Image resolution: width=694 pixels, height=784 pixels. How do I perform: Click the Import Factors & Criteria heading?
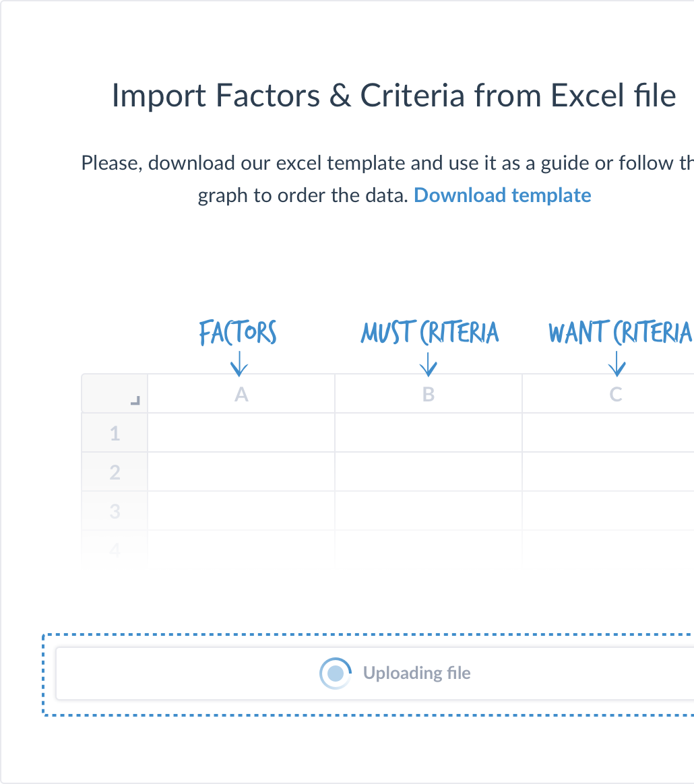click(393, 96)
